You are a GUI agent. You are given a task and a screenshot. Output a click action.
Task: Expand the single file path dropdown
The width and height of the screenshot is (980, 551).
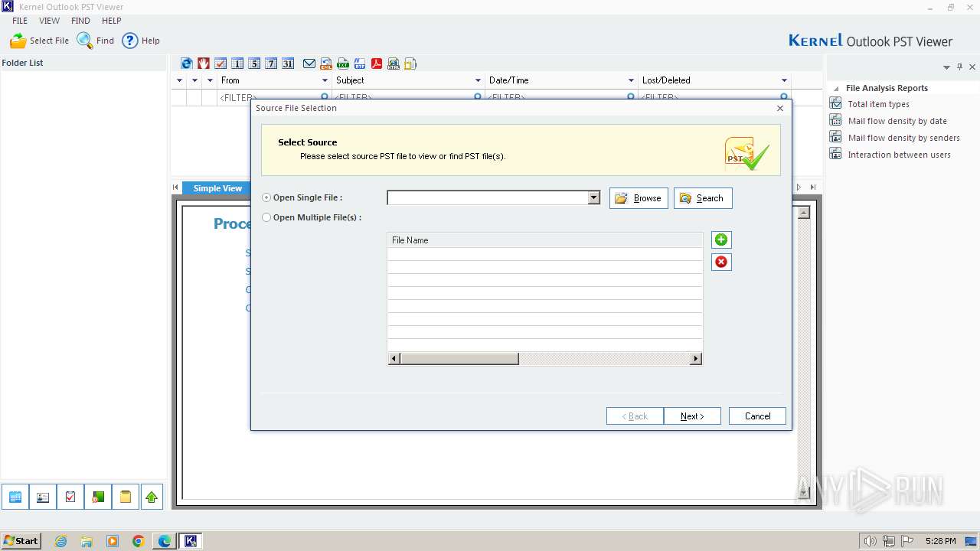(x=593, y=198)
